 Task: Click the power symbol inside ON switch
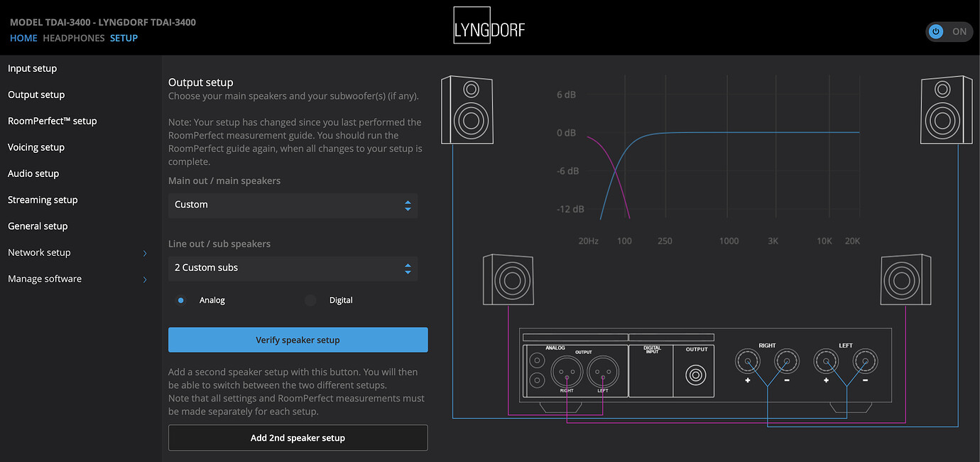click(x=936, y=31)
